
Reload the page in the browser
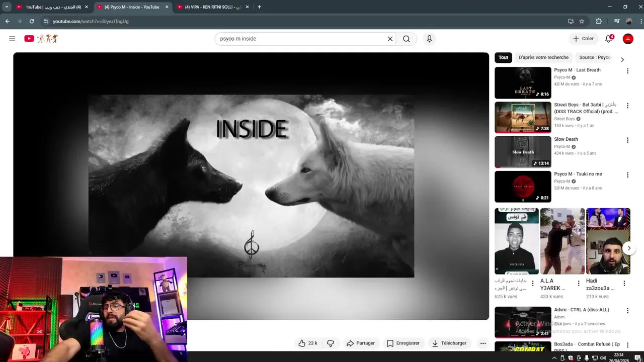pos(32,21)
